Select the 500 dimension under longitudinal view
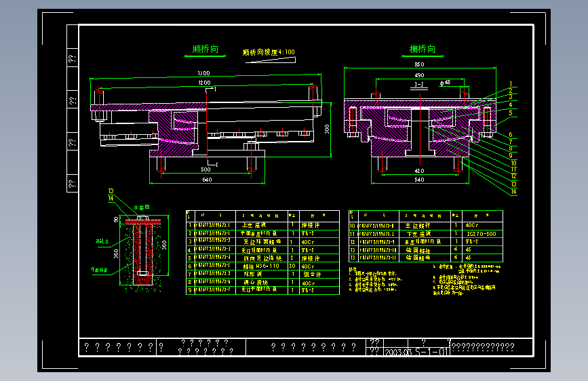The width and height of the screenshot is (588, 381). [x=205, y=169]
